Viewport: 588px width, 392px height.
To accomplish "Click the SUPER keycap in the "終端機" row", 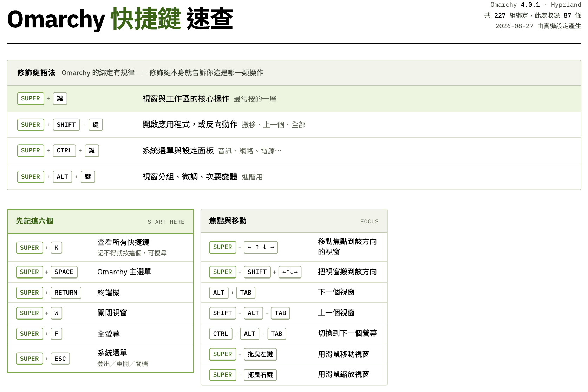I will tap(30, 293).
